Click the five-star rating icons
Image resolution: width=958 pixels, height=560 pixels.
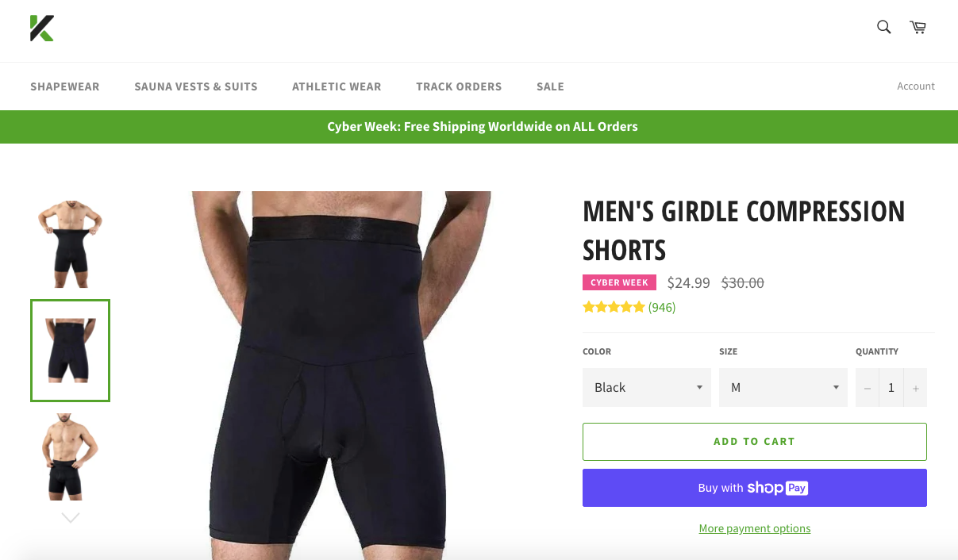614,307
